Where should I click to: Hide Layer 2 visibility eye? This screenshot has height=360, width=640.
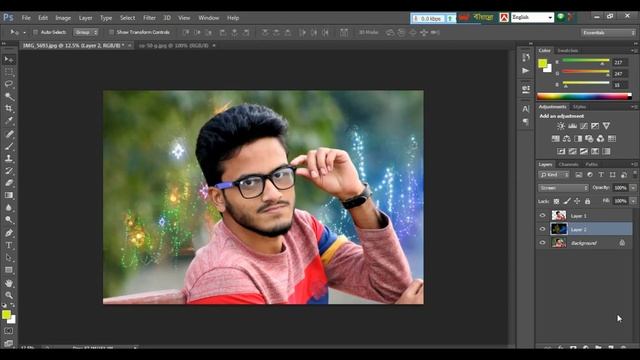(x=542, y=229)
